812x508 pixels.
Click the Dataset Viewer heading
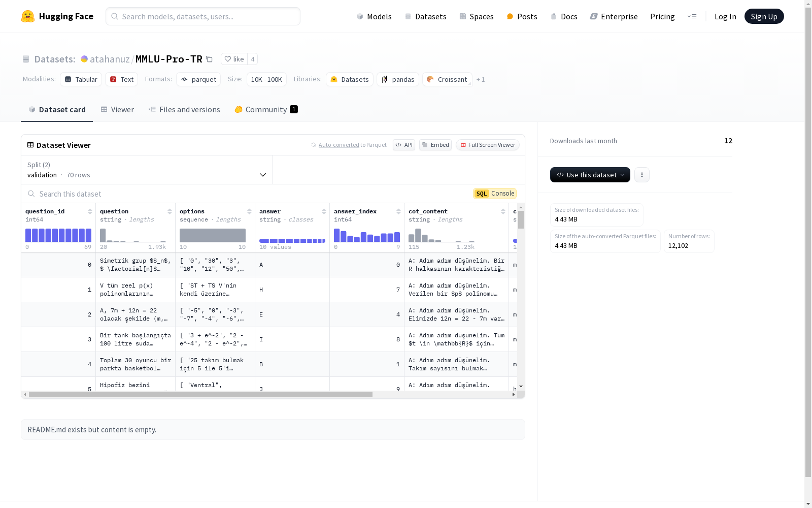pos(63,145)
